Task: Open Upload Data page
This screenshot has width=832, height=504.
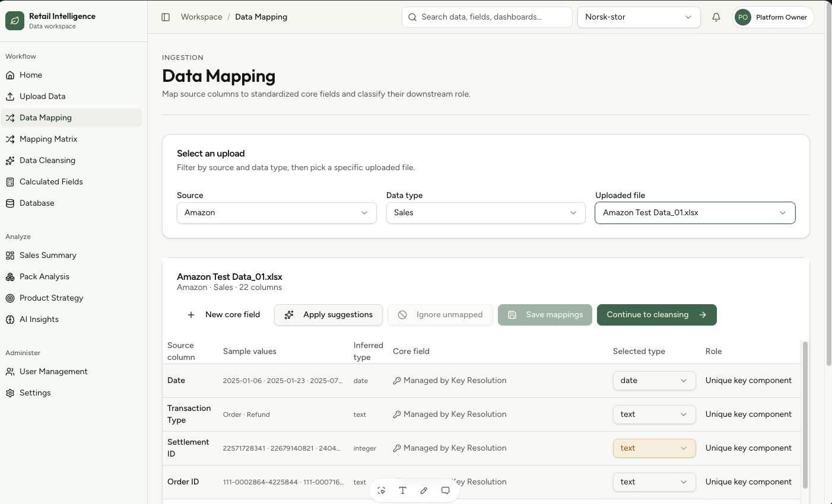Action: pyautogui.click(x=72, y=97)
